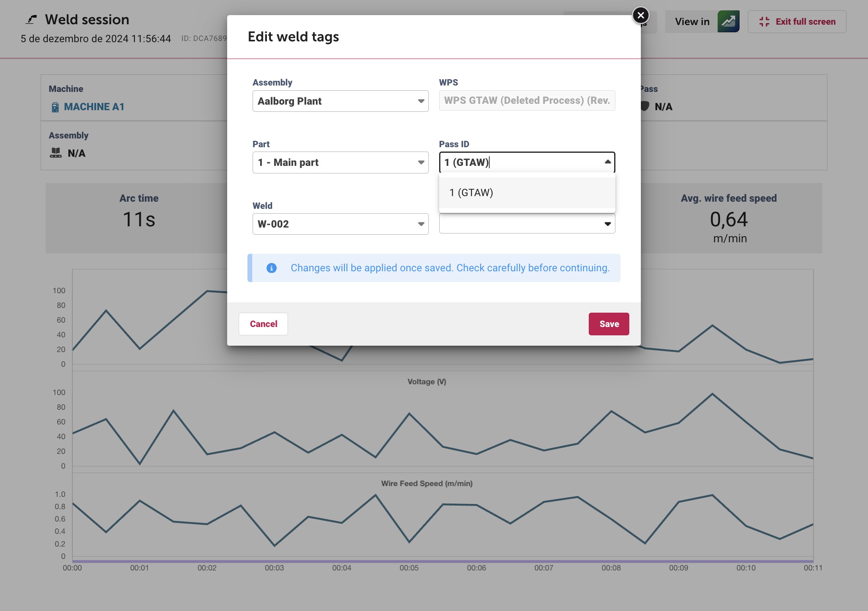Click the 00:05 time axis label

(409, 568)
